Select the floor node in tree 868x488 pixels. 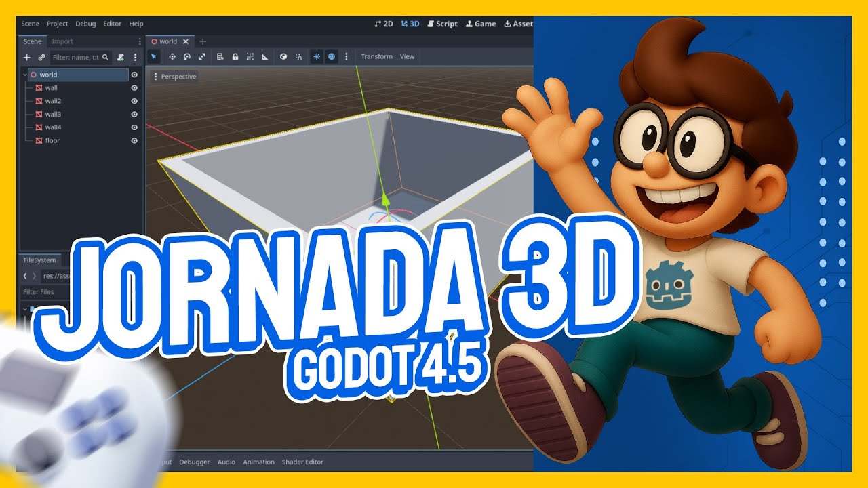coord(52,140)
